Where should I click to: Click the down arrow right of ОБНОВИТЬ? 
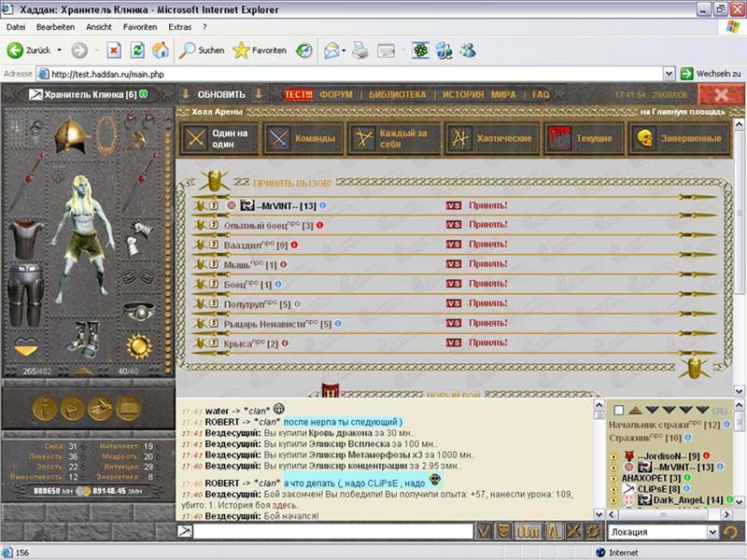[x=259, y=94]
